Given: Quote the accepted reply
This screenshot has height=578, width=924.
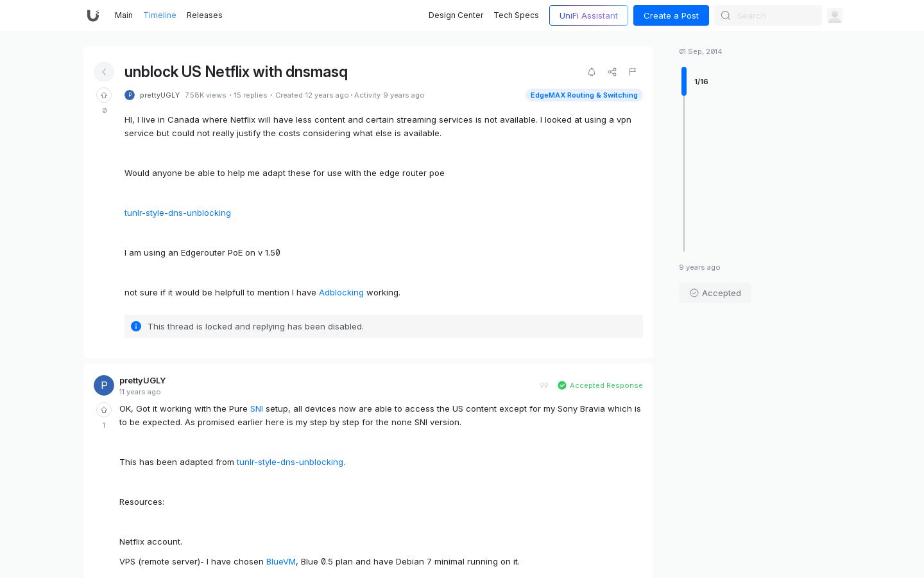Looking at the screenshot, I should click(544, 385).
